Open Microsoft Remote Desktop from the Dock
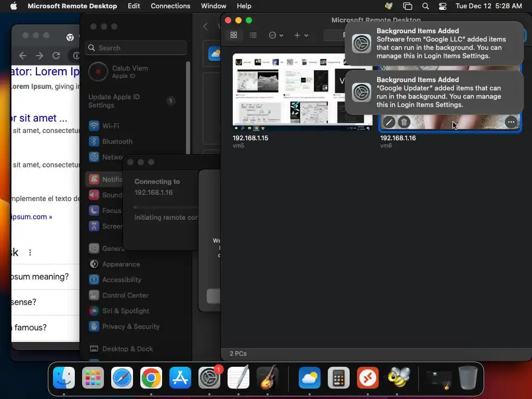 pos(368,378)
